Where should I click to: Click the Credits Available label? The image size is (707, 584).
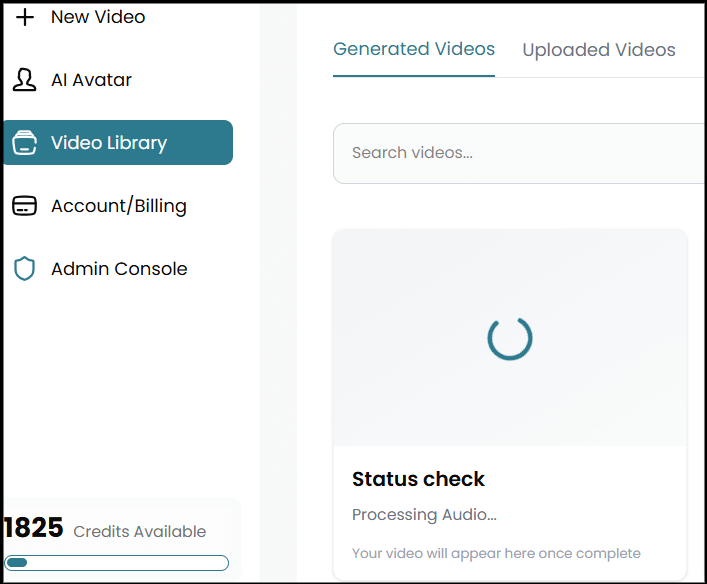click(140, 532)
